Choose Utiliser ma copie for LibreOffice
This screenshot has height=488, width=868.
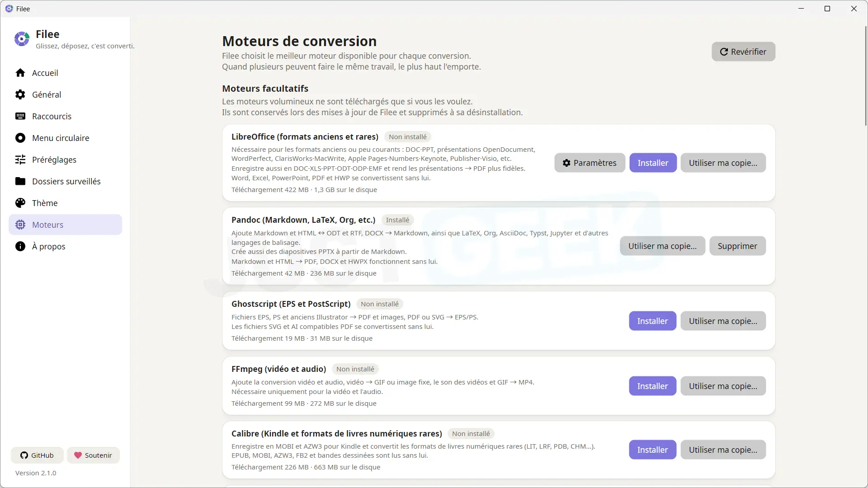pyautogui.click(x=723, y=163)
